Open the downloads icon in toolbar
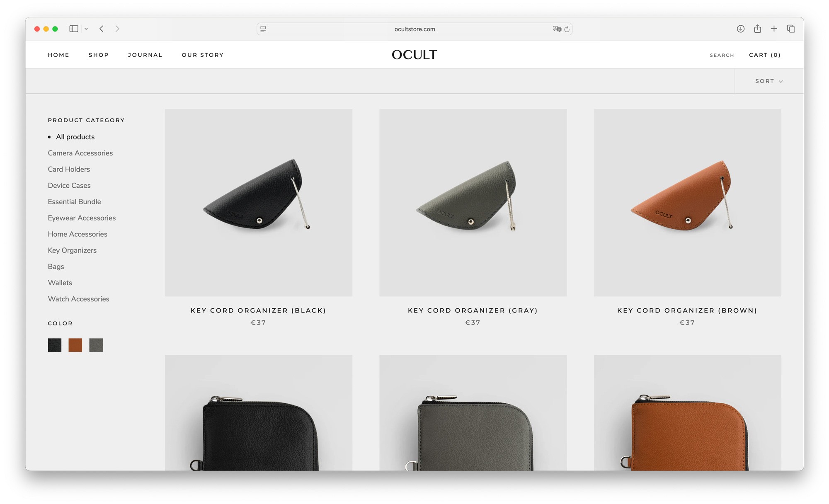The height and width of the screenshot is (504, 829). click(x=741, y=29)
